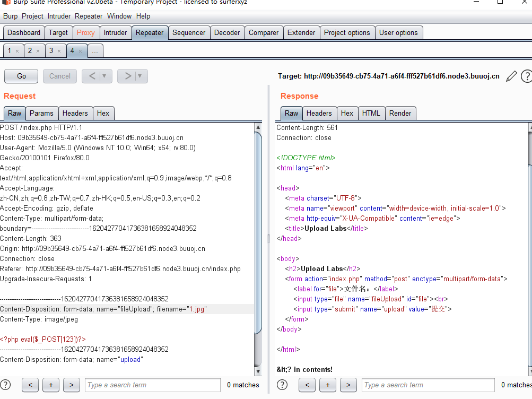
Task: Click the request search plus options button
Action: [x=51, y=385]
